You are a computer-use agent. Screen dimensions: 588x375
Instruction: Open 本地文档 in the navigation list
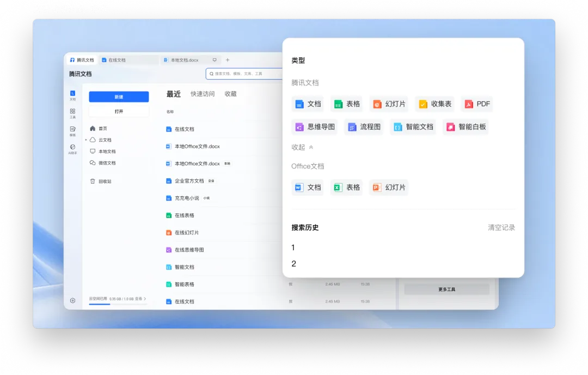pos(103,152)
